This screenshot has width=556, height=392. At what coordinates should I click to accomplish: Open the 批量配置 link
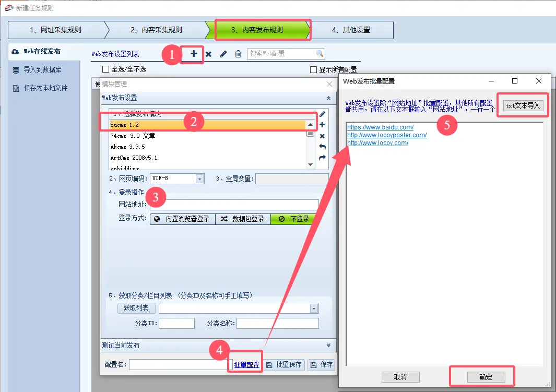click(246, 365)
